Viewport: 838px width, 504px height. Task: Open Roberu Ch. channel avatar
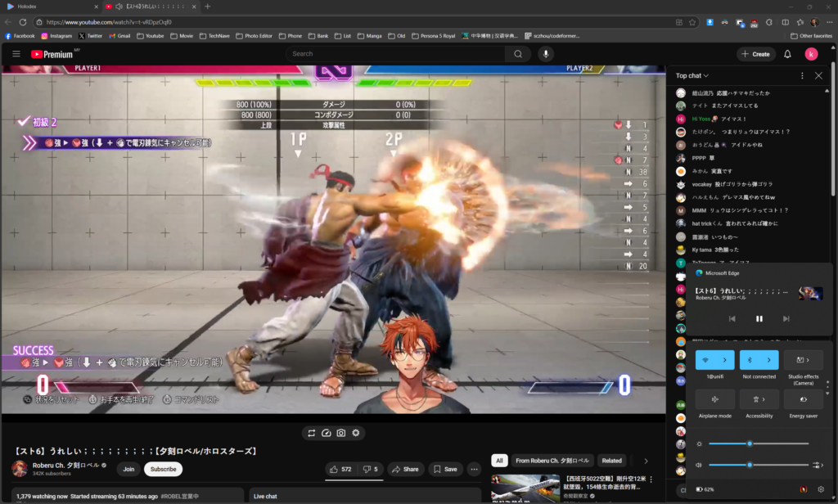(x=20, y=469)
